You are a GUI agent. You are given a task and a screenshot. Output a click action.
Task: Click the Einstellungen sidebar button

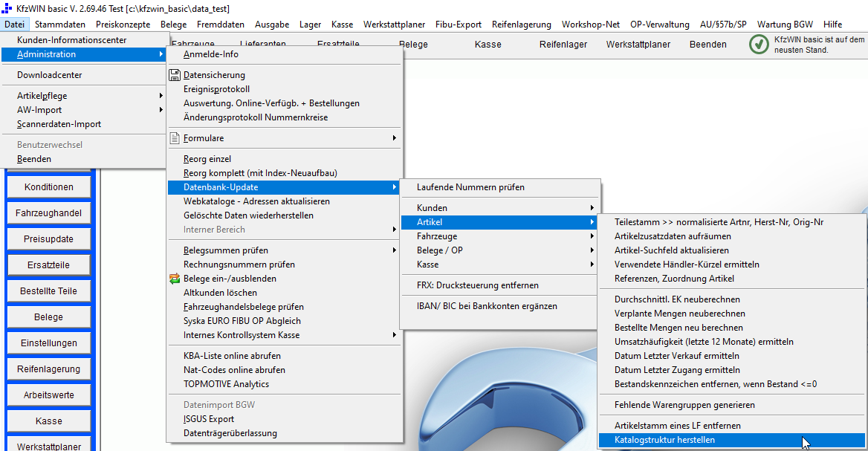click(x=49, y=343)
